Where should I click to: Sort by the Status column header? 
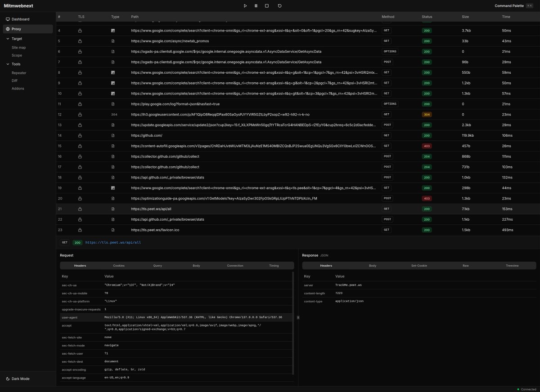click(427, 17)
